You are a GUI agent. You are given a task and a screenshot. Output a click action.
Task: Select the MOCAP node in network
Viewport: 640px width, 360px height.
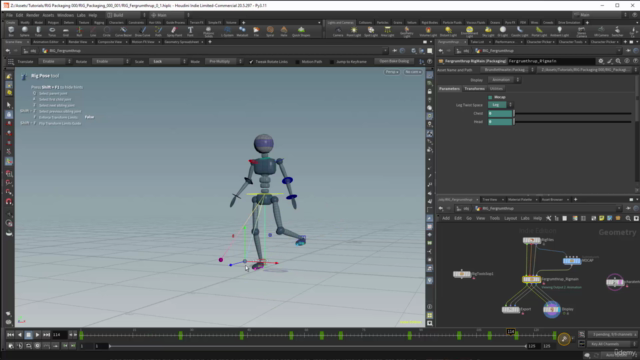572,261
